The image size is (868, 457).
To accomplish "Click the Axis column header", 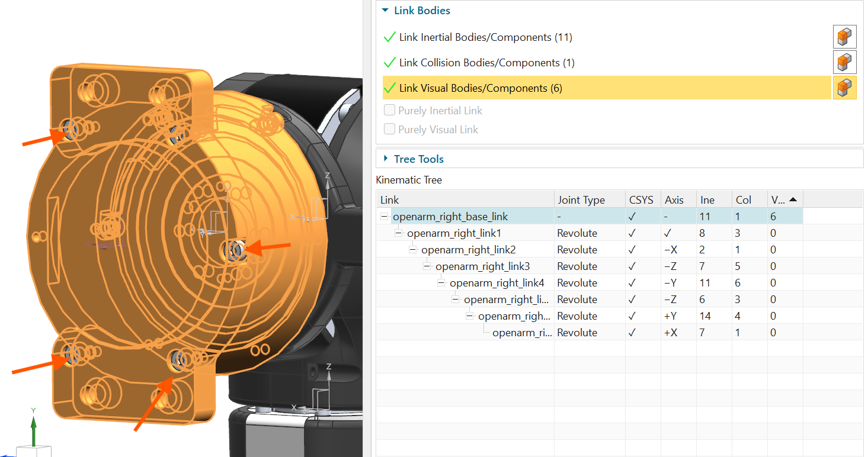I will [678, 199].
